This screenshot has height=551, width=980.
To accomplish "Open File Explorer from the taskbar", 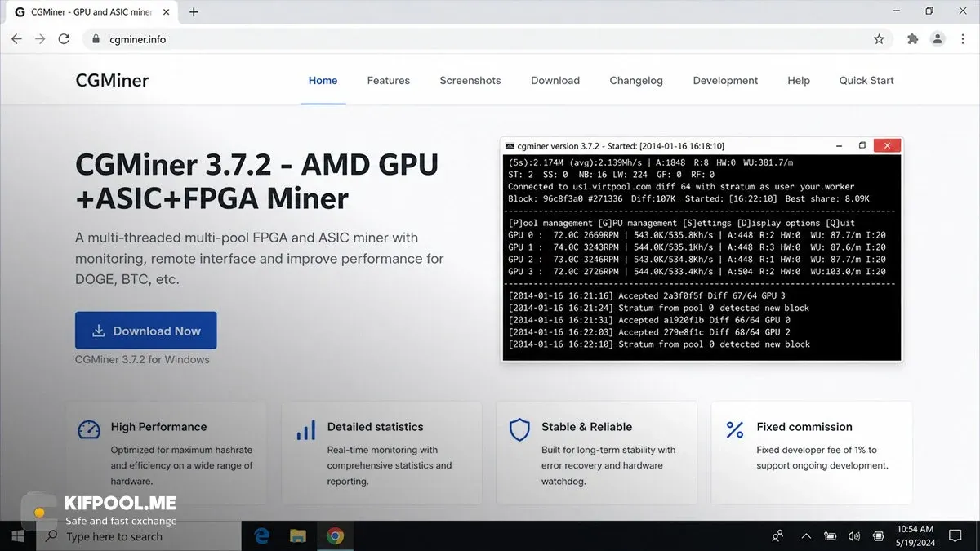I will coord(298,536).
